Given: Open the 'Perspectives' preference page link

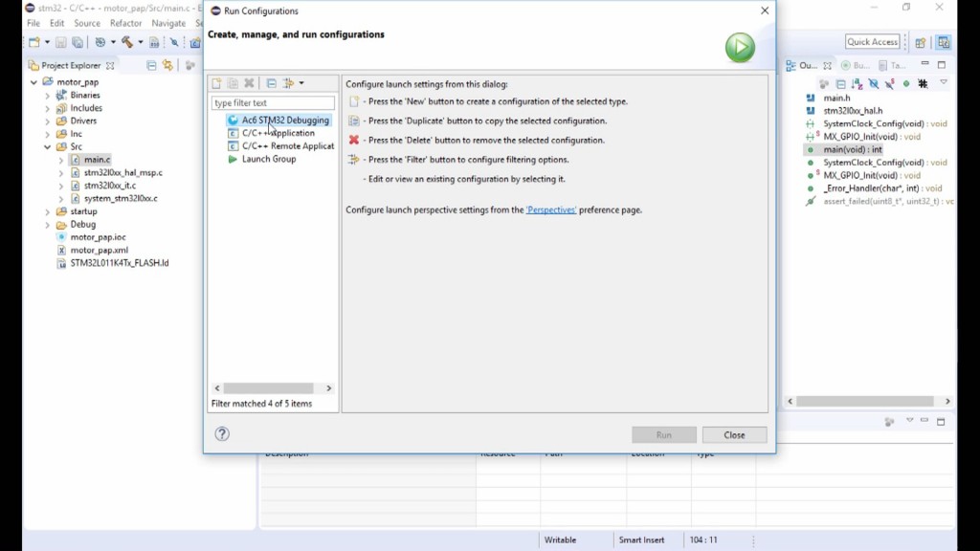Looking at the screenshot, I should click(x=550, y=209).
